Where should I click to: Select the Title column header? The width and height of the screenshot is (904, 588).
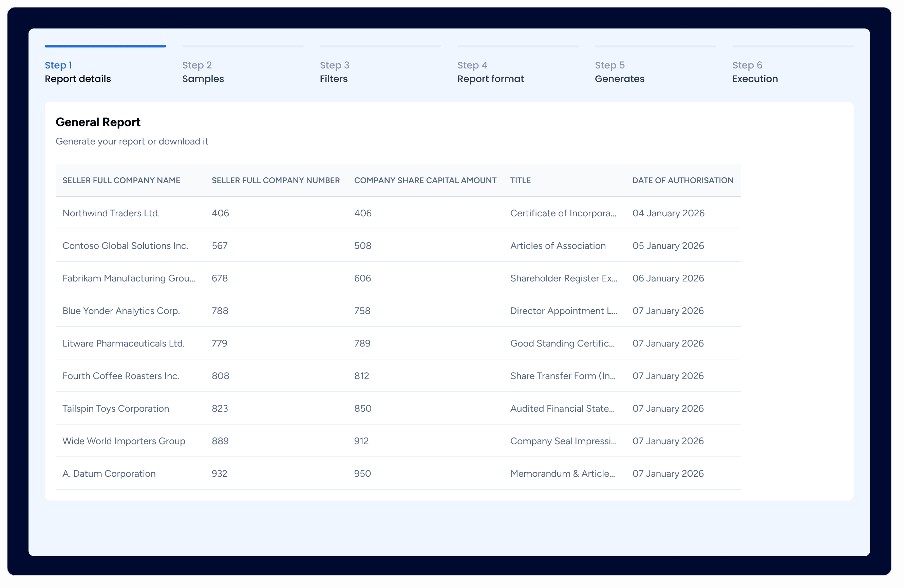click(520, 180)
